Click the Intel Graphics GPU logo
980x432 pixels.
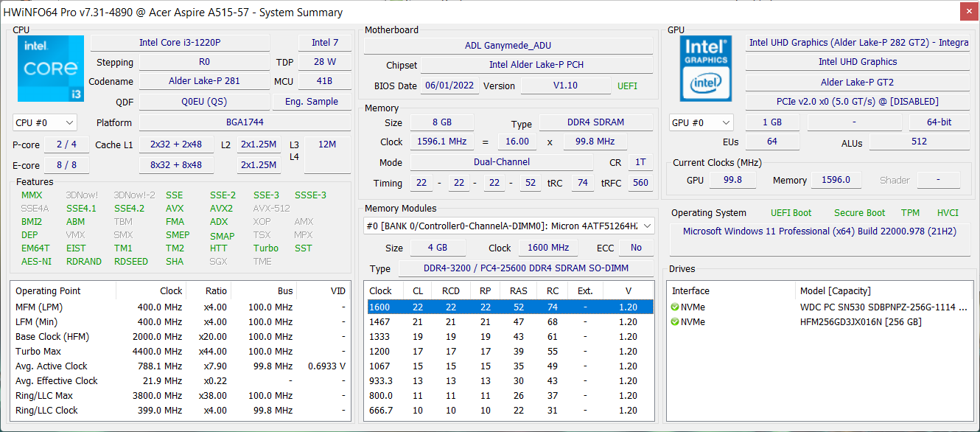click(706, 69)
